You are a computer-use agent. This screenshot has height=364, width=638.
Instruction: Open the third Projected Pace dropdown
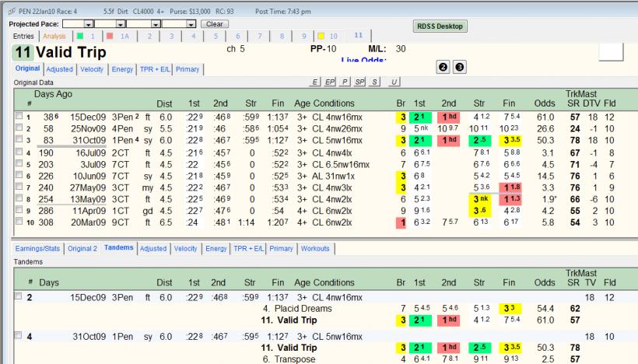(156, 24)
